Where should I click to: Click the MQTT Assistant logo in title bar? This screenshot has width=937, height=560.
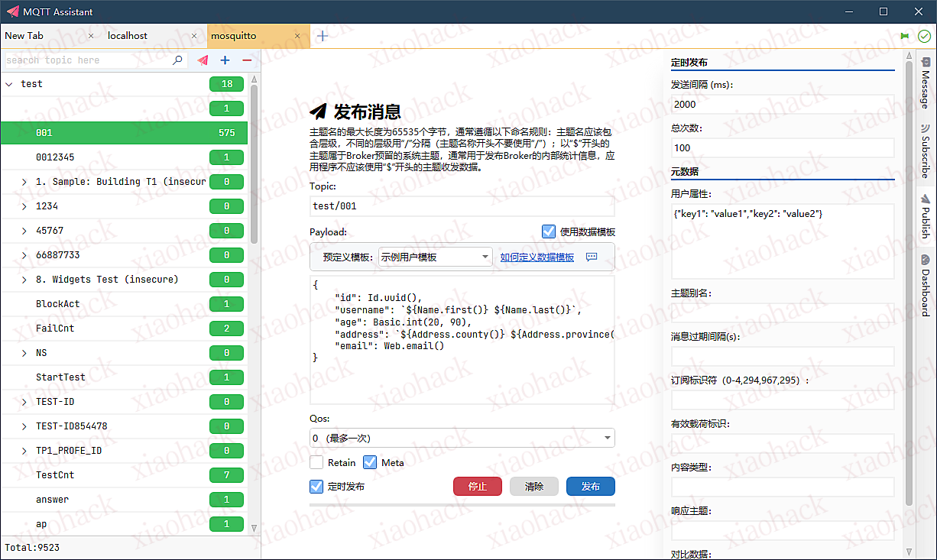12,11
